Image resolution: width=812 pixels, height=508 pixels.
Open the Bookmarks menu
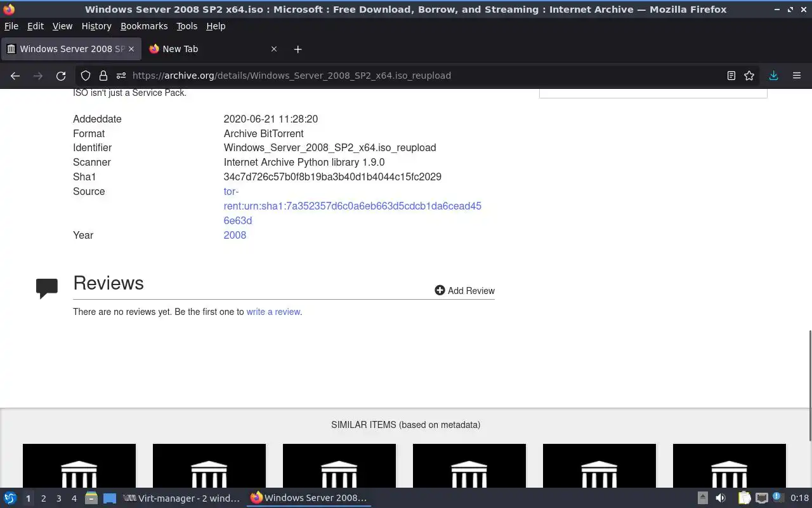tap(144, 26)
